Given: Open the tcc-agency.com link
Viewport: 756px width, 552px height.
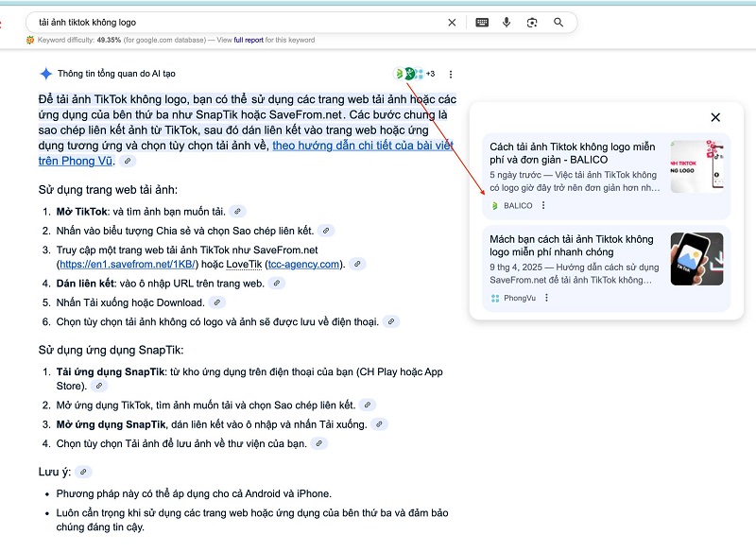Looking at the screenshot, I should [x=303, y=265].
